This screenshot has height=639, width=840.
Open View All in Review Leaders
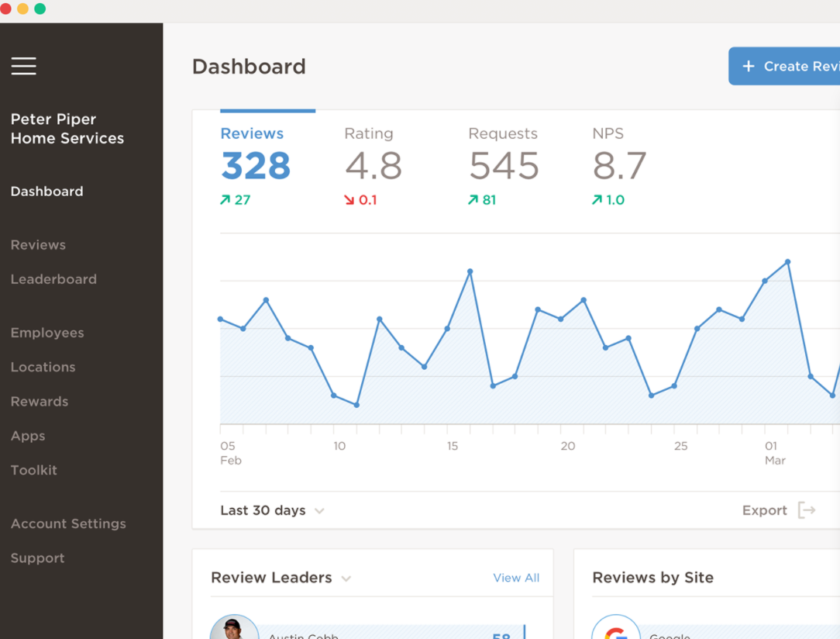[x=516, y=578]
